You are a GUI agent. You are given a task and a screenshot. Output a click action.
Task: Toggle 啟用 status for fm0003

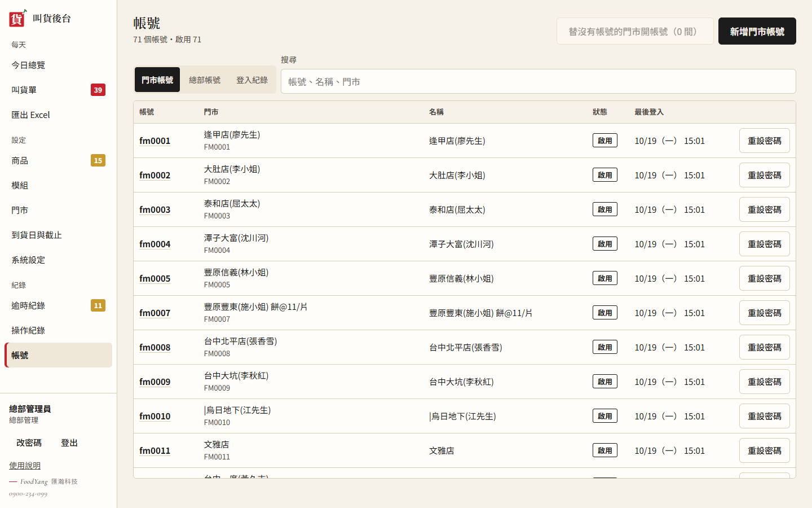pyautogui.click(x=605, y=209)
